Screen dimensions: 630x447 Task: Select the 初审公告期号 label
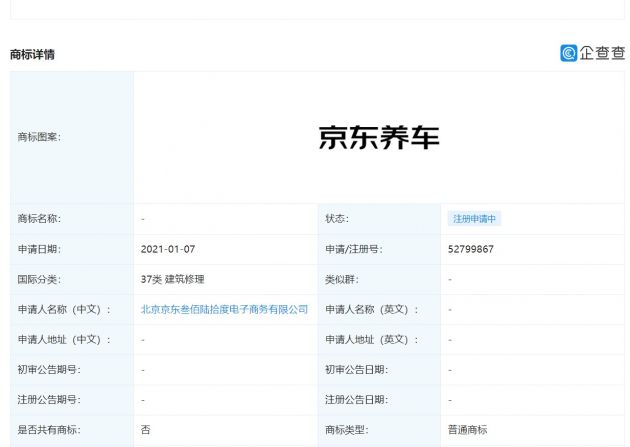49,369
